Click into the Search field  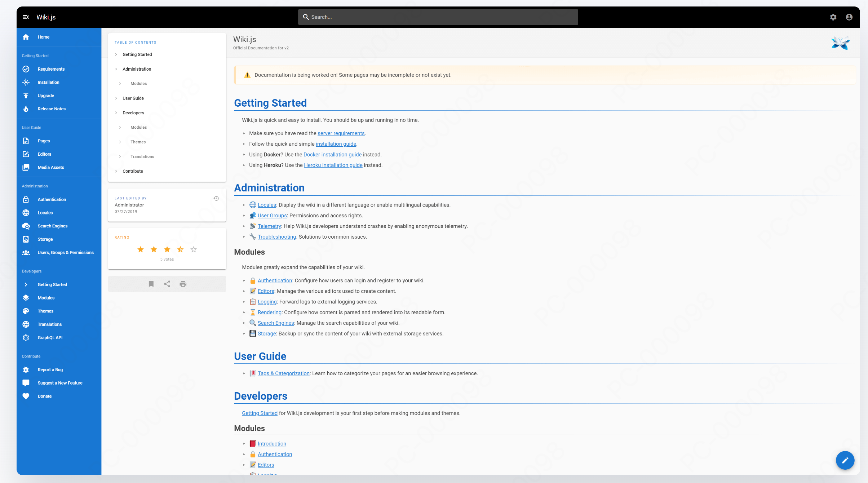point(438,17)
